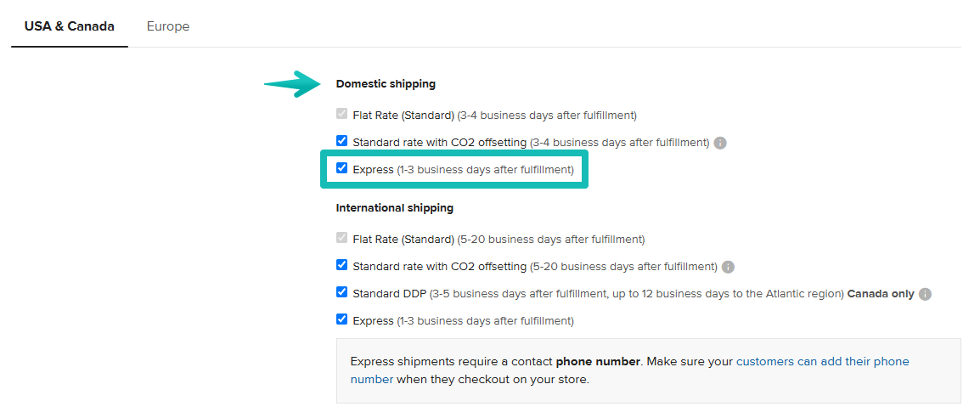Viewport: 980px width, 418px height.
Task: Click info icon next to Canada only
Action: tap(925, 294)
